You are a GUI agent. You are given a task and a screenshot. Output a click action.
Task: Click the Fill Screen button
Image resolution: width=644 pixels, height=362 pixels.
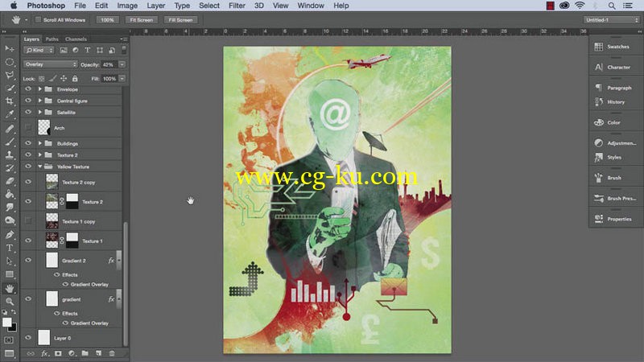coord(180,19)
